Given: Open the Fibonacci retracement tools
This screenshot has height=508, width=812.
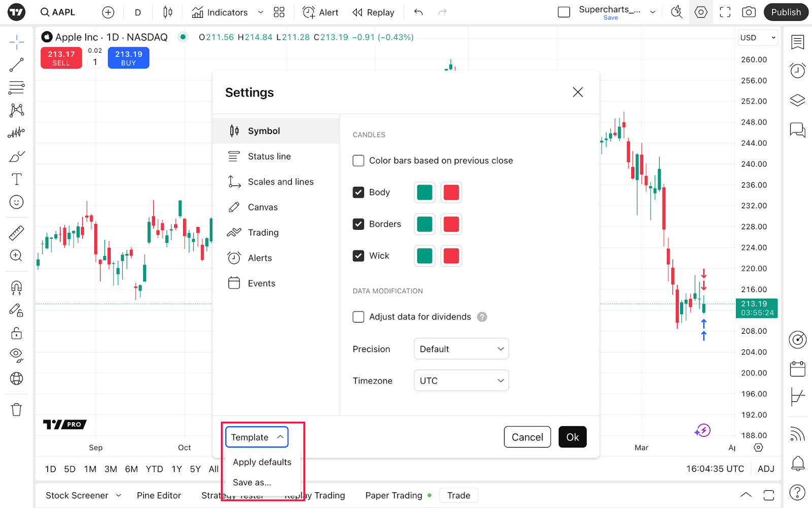Looking at the screenshot, I should [17, 88].
